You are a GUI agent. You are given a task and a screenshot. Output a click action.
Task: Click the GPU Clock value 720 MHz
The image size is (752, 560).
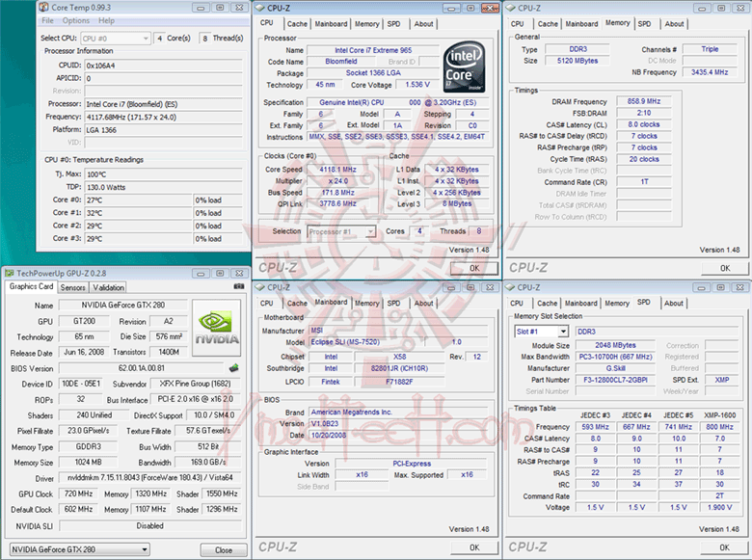click(79, 493)
